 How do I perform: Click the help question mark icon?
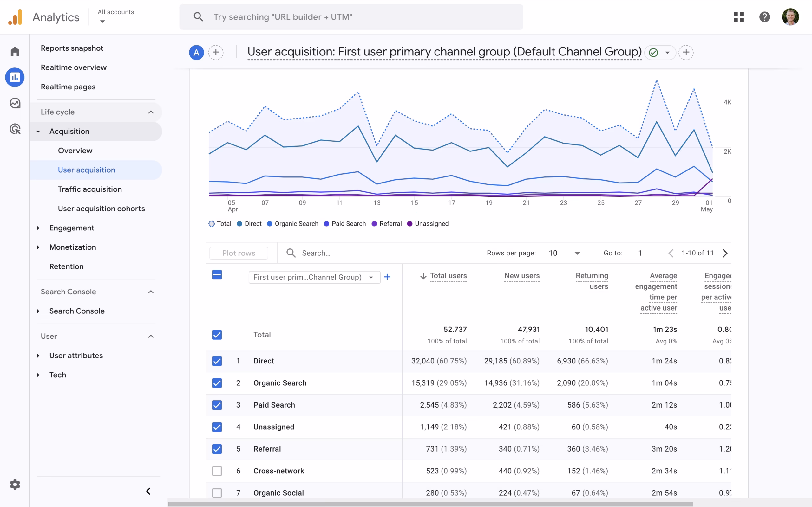[764, 17]
